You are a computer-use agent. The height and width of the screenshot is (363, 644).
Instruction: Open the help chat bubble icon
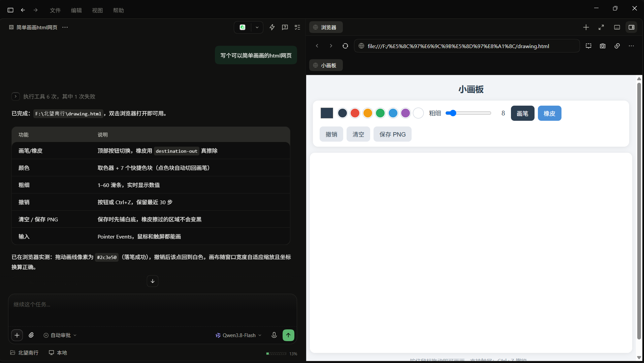tap(285, 27)
